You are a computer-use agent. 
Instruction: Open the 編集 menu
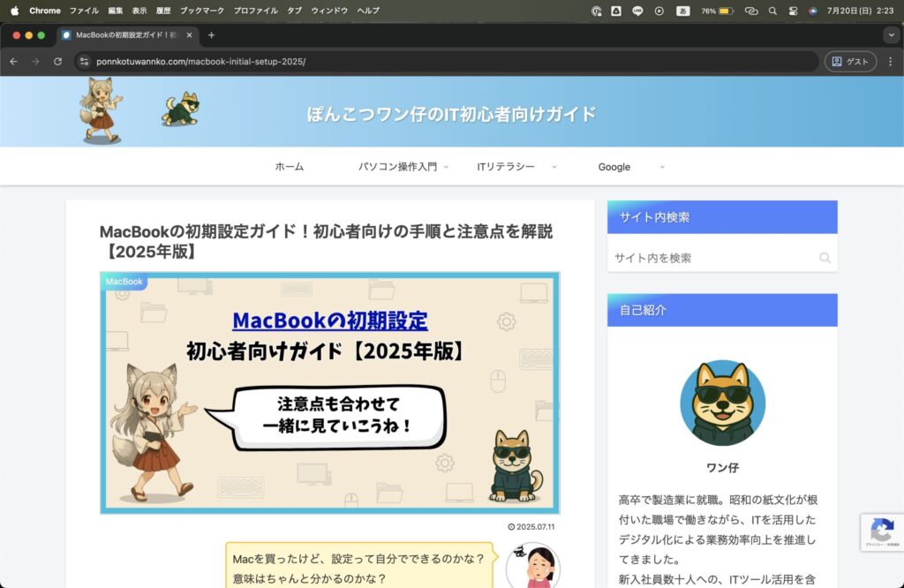tap(116, 11)
